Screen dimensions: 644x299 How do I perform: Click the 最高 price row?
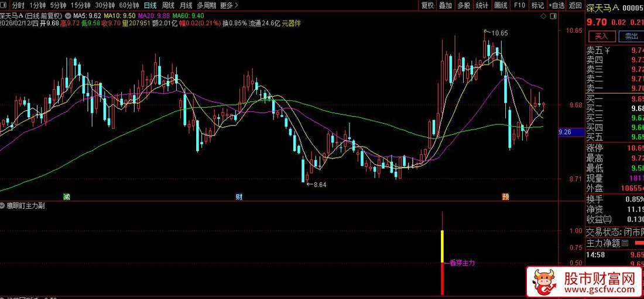(x=614, y=158)
